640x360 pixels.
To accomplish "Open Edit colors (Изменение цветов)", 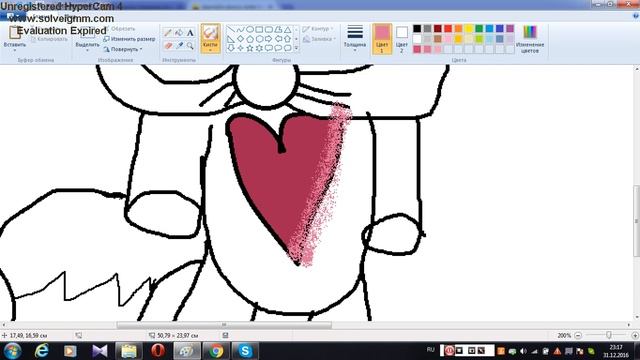I will pos(530,39).
